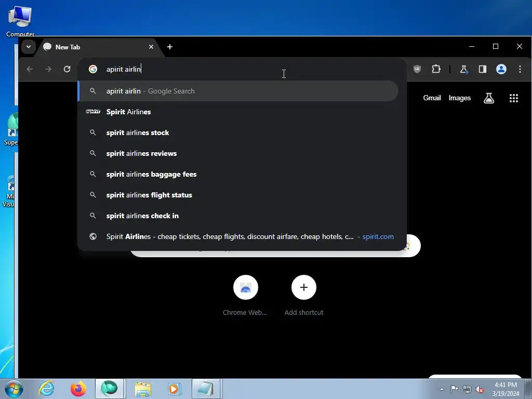The image size is (532, 399).
Task: Switch to the New Tab tab
Action: coord(98,47)
